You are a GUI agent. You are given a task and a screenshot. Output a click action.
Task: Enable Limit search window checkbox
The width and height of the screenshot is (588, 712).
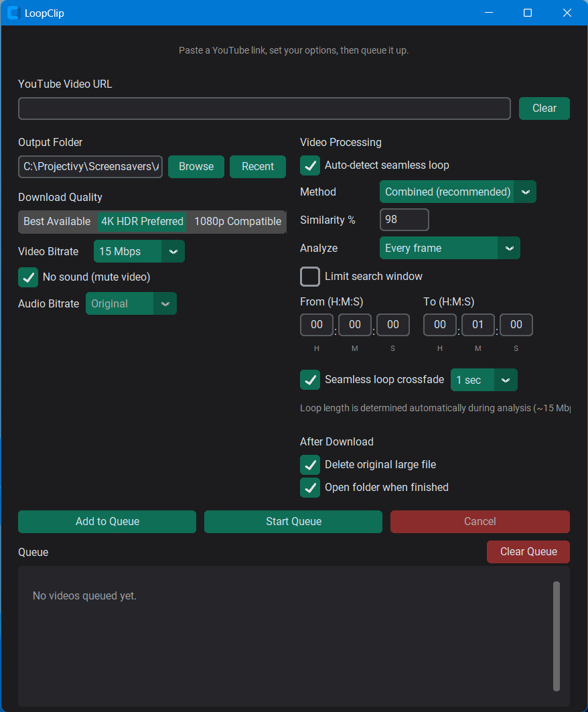click(x=310, y=277)
